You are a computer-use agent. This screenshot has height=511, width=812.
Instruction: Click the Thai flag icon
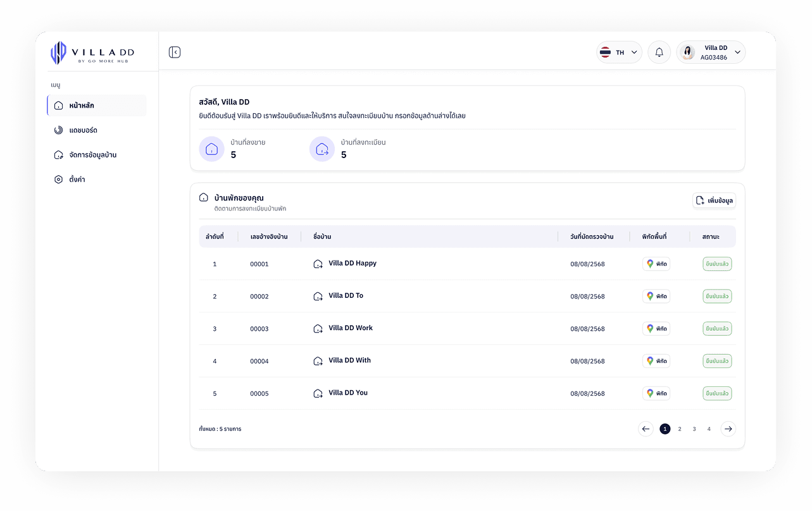[605, 52]
